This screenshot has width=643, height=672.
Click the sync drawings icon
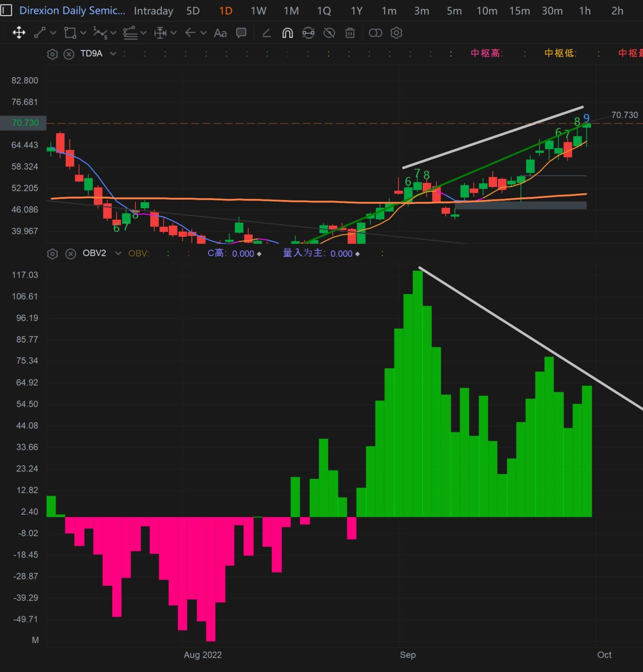point(308,33)
